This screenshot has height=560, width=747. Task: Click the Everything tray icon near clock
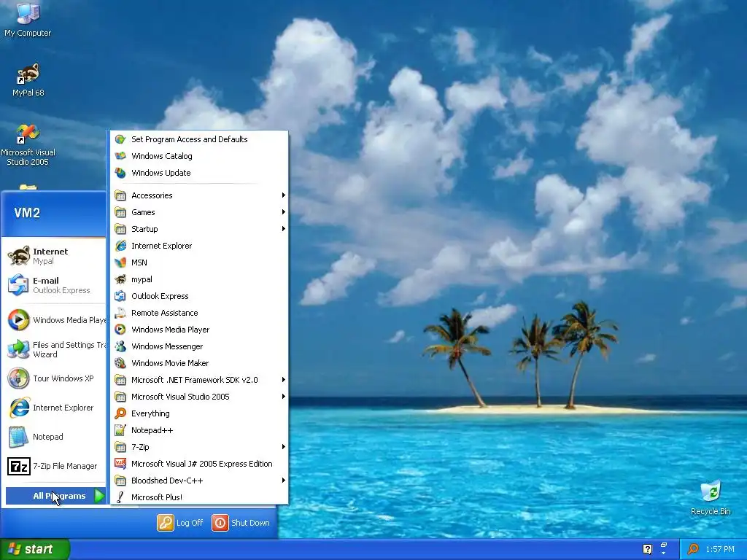pos(693,549)
